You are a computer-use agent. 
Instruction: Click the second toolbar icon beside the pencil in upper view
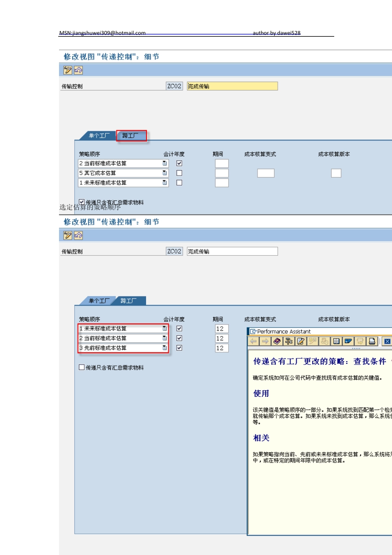pos(78,70)
